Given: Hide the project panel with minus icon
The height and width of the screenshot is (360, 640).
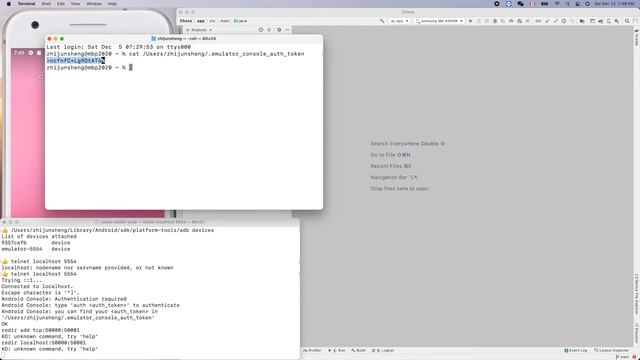Looking at the screenshot, I should [287, 30].
